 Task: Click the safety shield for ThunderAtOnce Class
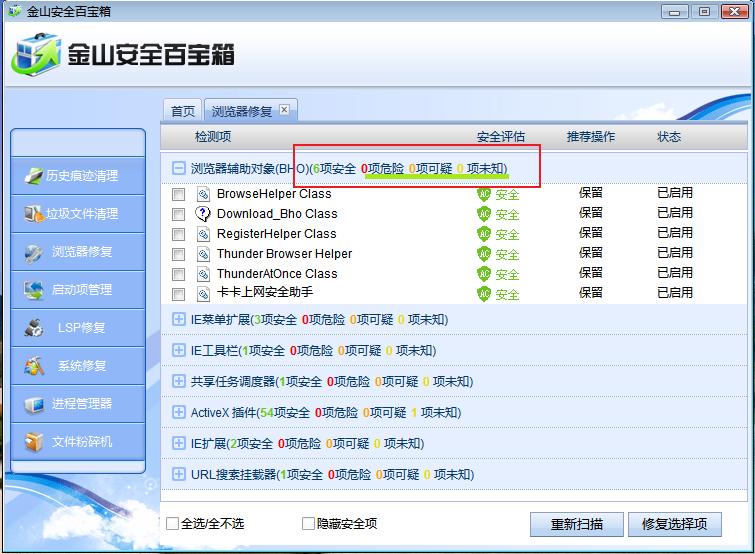point(483,274)
